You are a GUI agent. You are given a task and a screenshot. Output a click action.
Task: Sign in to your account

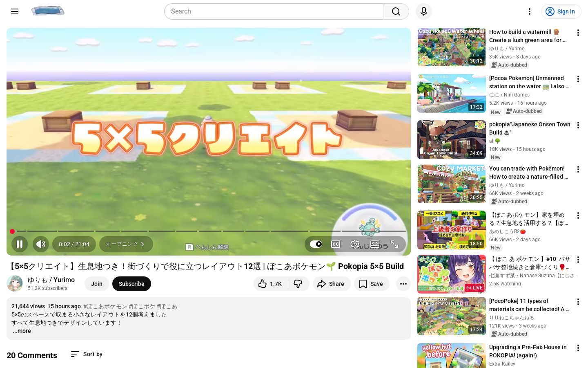pyautogui.click(x=561, y=11)
